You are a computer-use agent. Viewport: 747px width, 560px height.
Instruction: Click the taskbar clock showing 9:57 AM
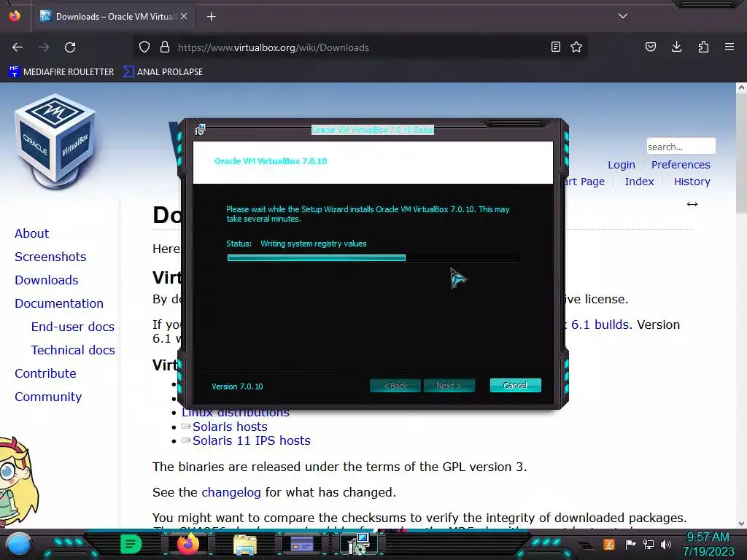(x=708, y=544)
